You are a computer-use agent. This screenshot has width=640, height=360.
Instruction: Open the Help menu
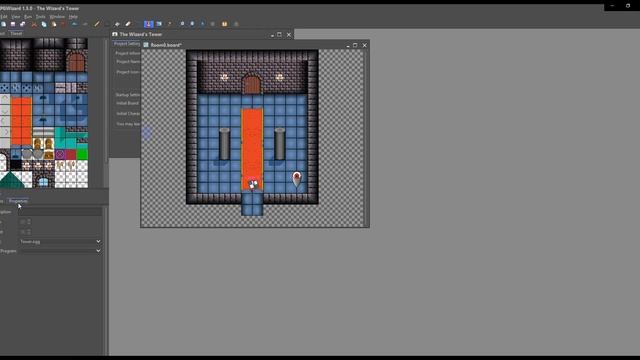point(73,17)
